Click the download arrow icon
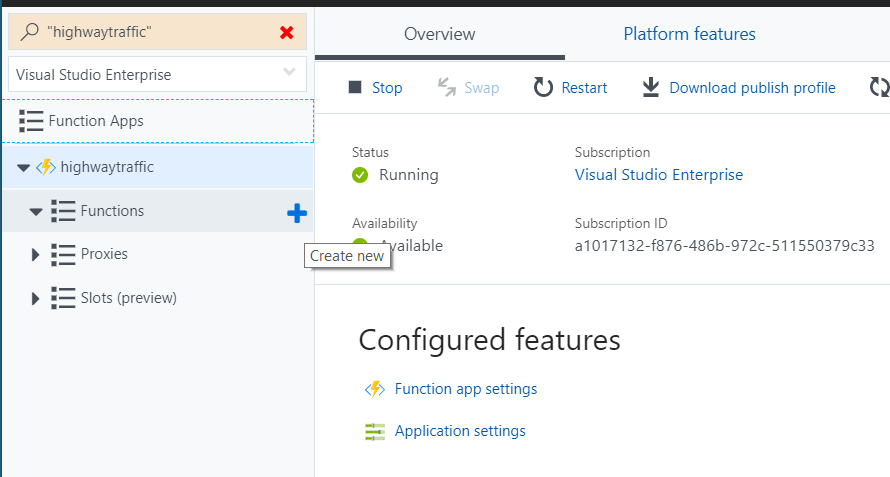Viewport: 890px width, 477px height. pyautogui.click(x=651, y=87)
